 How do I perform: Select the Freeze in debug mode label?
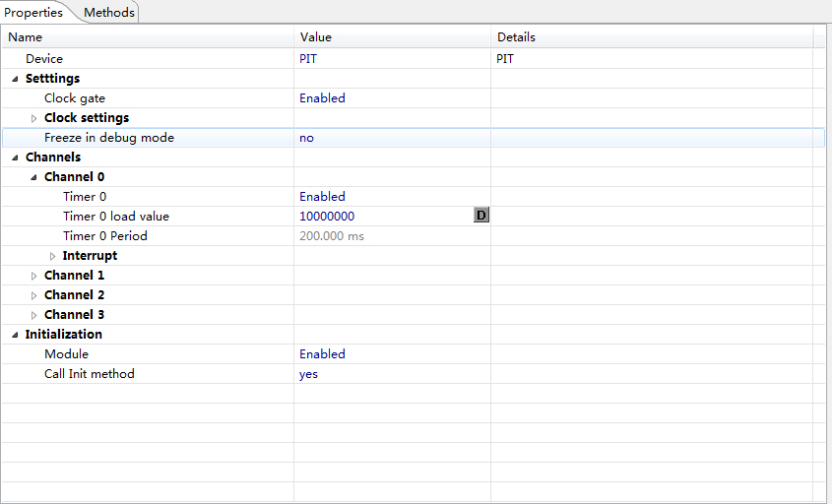[109, 138]
